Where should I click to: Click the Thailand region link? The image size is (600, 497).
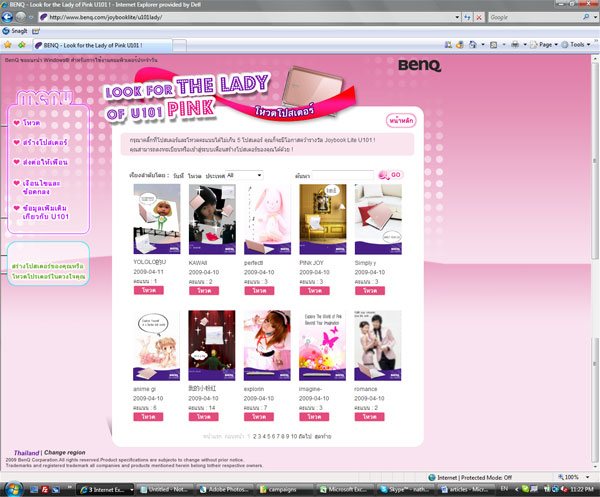click(x=26, y=453)
